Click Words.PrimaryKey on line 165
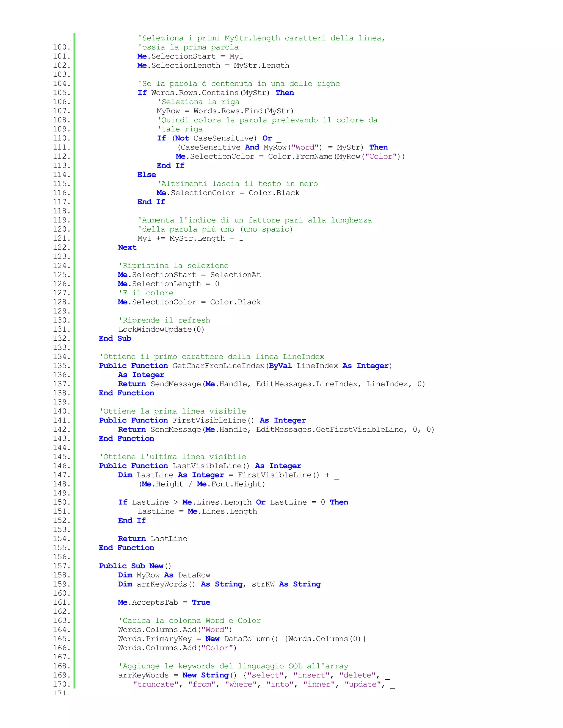Screen dimensions: 563x728 tap(155, 639)
